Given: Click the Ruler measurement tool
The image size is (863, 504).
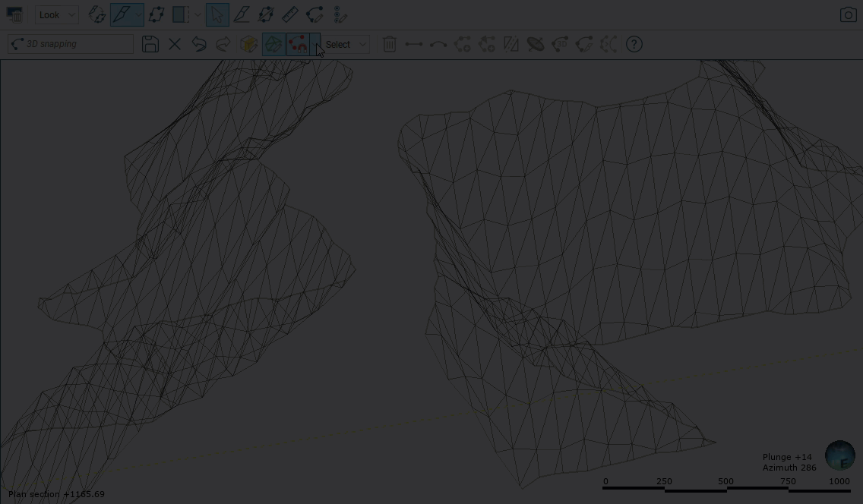Looking at the screenshot, I should point(289,14).
